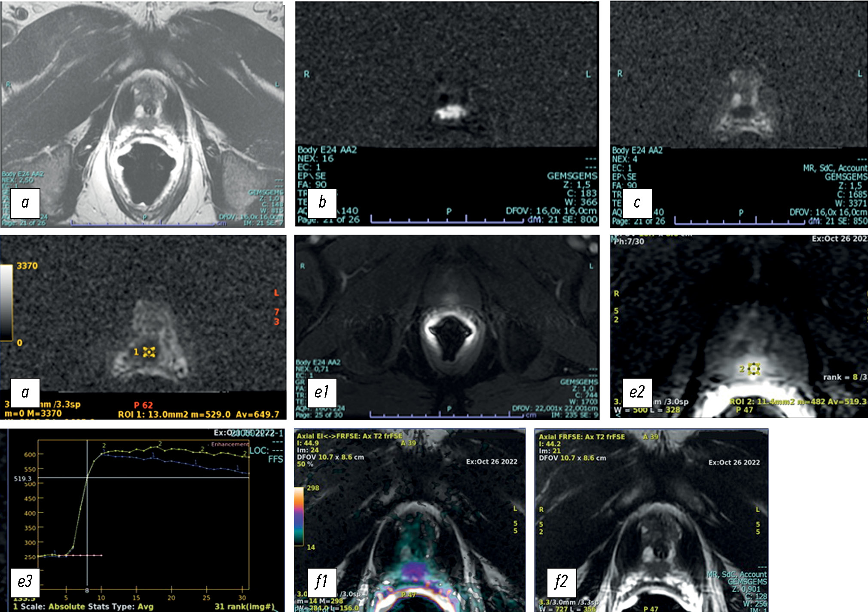
Task: Click the 'Enhancement' legend text on graph
Action: tap(229, 444)
